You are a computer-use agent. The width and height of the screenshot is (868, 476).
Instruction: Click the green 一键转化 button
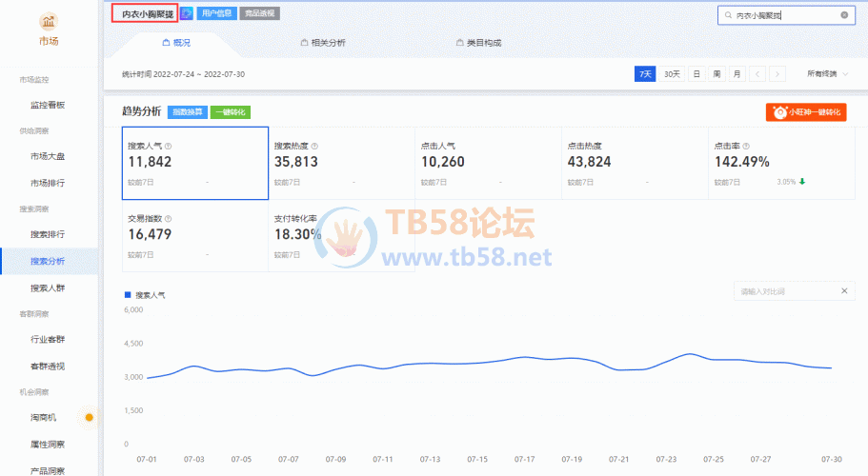pos(230,112)
